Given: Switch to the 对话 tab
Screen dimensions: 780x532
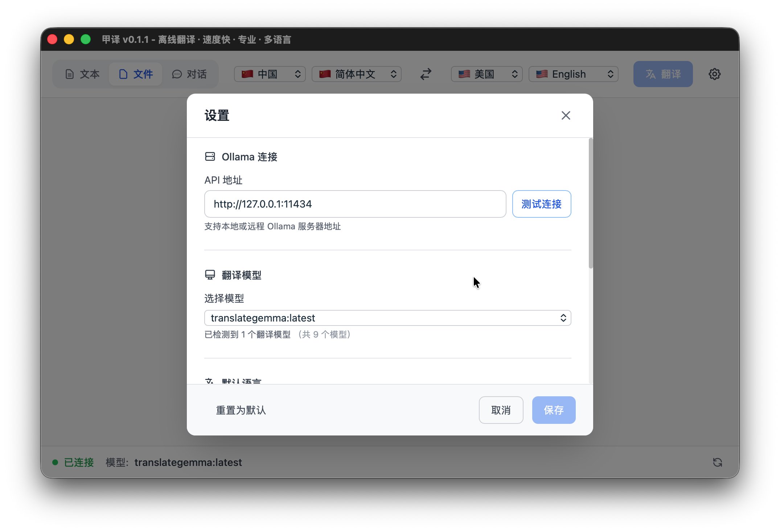Looking at the screenshot, I should coord(189,74).
